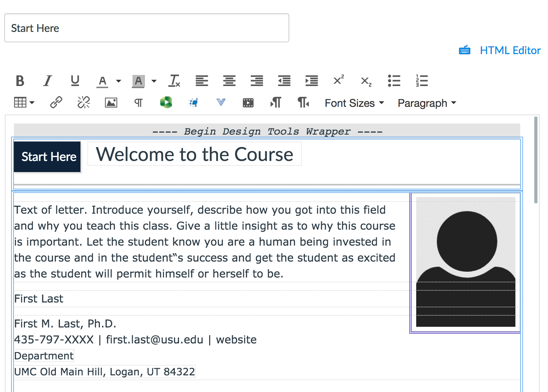Screen dimensions: 548x392
Task: Click the 'website' text
Action: click(236, 340)
